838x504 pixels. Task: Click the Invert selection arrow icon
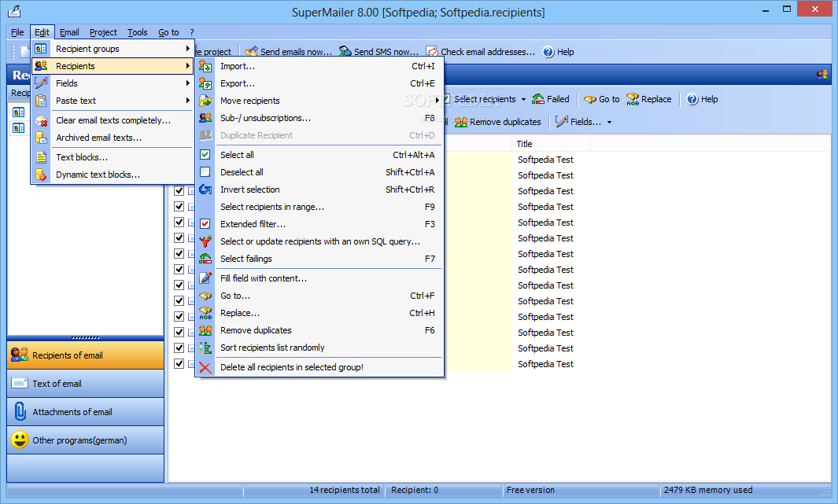tap(205, 189)
